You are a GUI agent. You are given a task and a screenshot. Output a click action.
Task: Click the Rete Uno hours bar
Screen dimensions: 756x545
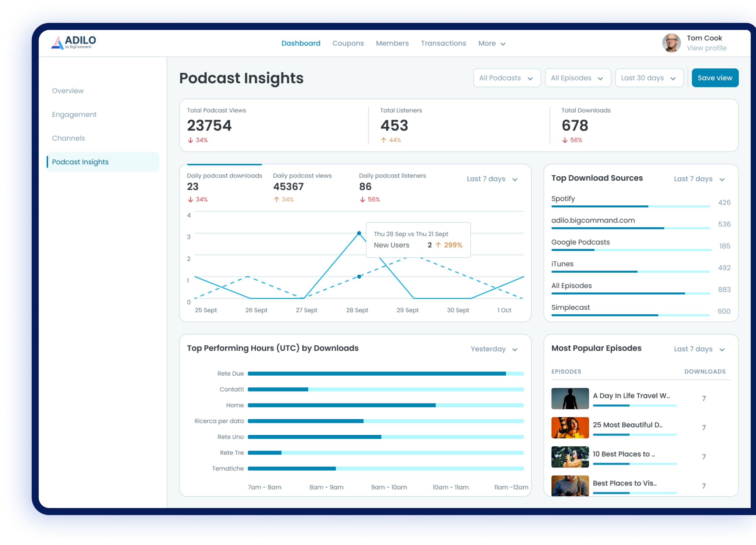(x=386, y=437)
